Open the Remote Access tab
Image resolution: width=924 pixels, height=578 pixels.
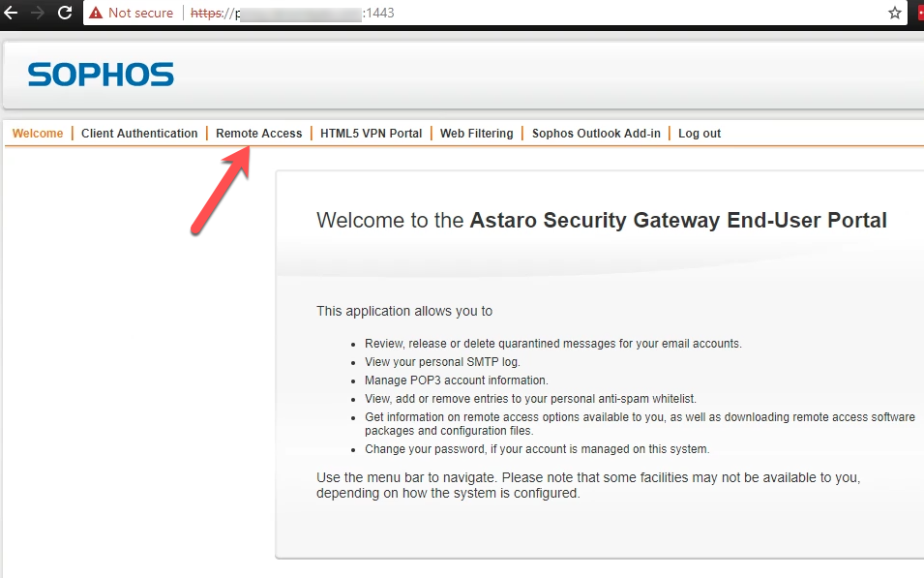258,134
